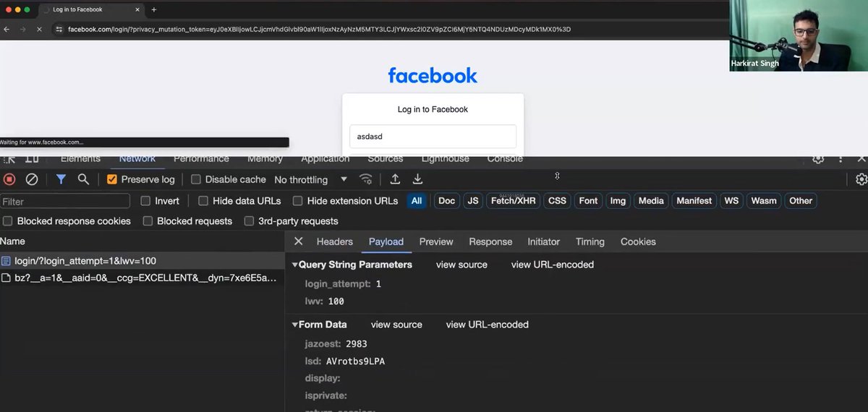The image size is (868, 412).
Task: Enable Blocked response cookies filter
Action: (8, 221)
